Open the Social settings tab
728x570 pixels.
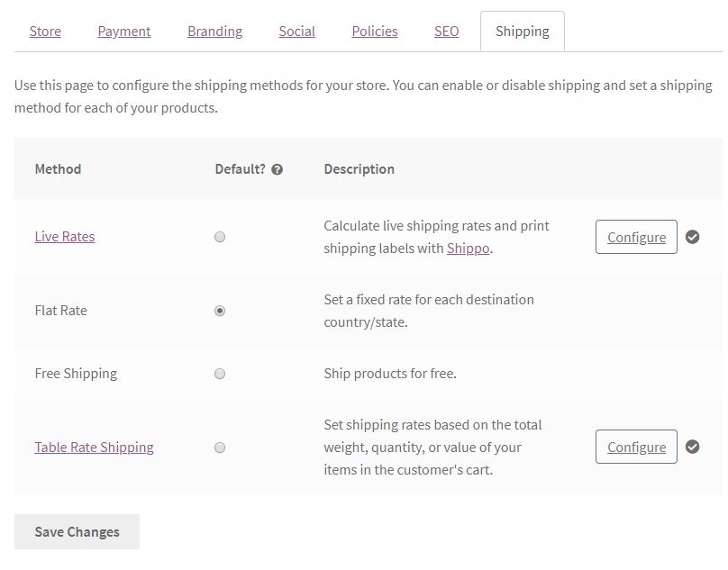[297, 32]
